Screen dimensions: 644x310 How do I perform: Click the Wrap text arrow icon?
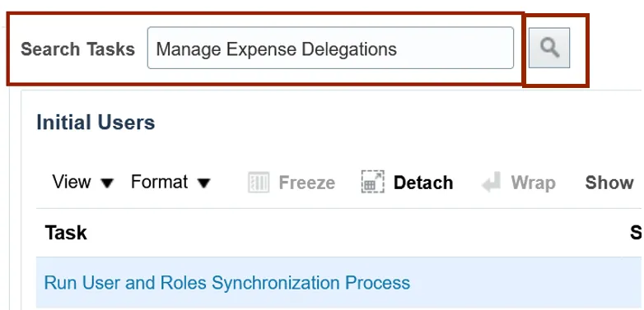coord(492,183)
